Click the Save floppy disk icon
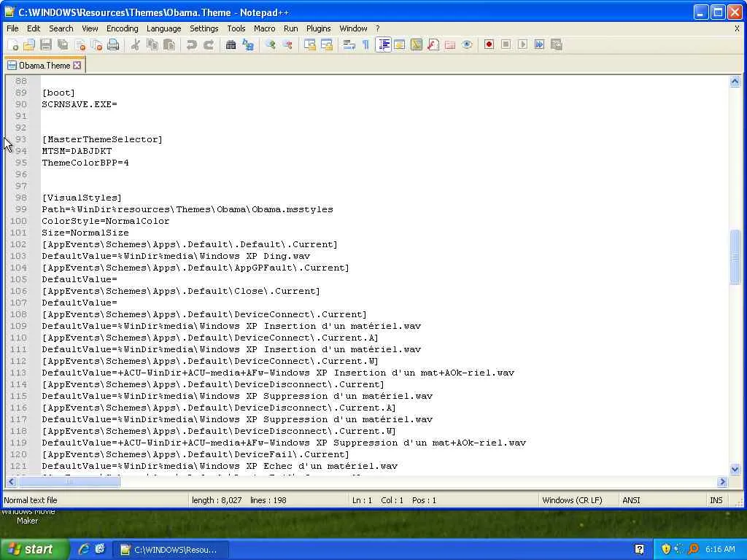 [46, 44]
